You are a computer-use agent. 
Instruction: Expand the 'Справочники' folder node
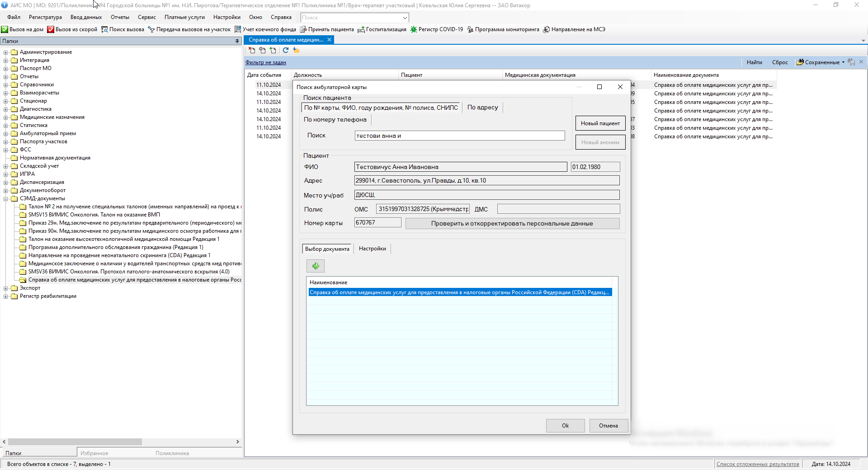pos(6,85)
